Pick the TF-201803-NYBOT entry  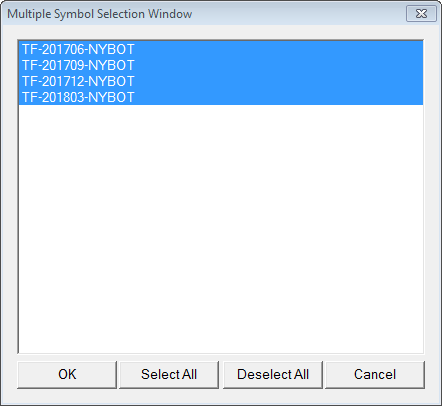(221, 97)
